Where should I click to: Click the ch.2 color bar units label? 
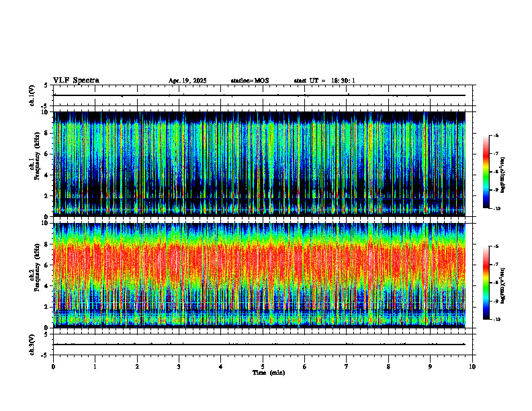pos(503,286)
